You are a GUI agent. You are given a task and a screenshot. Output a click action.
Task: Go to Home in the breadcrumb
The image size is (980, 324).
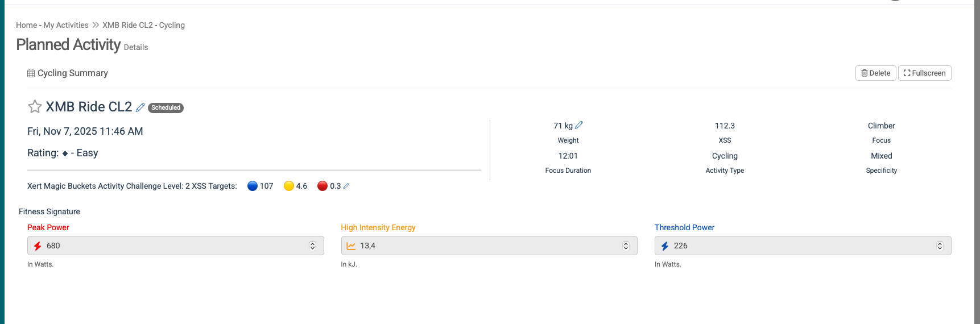point(26,25)
